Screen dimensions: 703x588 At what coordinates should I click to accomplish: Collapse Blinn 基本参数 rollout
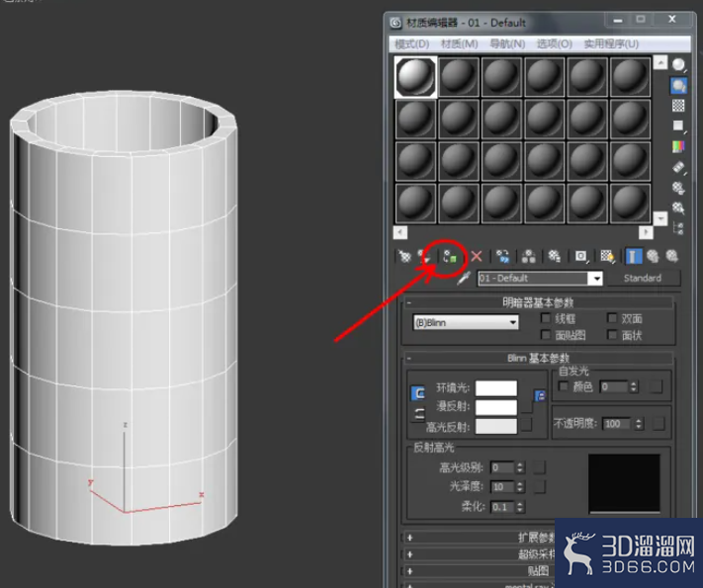(538, 358)
